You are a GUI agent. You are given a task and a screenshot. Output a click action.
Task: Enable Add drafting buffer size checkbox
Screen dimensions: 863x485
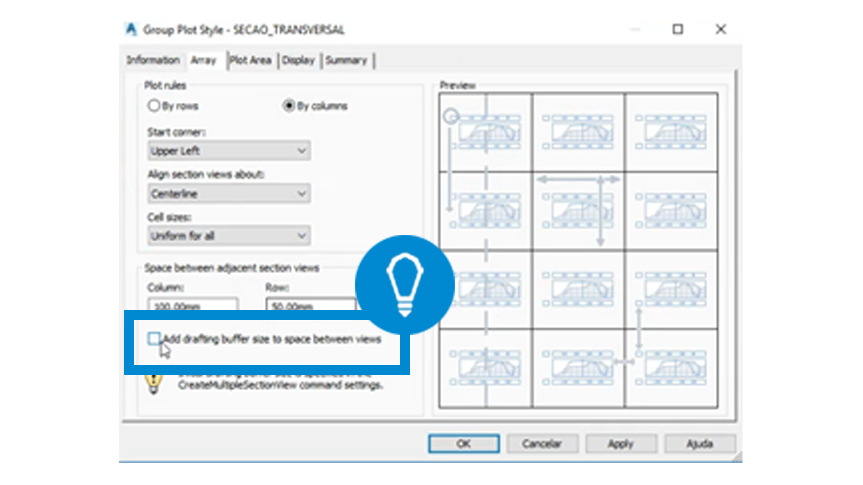pos(154,339)
